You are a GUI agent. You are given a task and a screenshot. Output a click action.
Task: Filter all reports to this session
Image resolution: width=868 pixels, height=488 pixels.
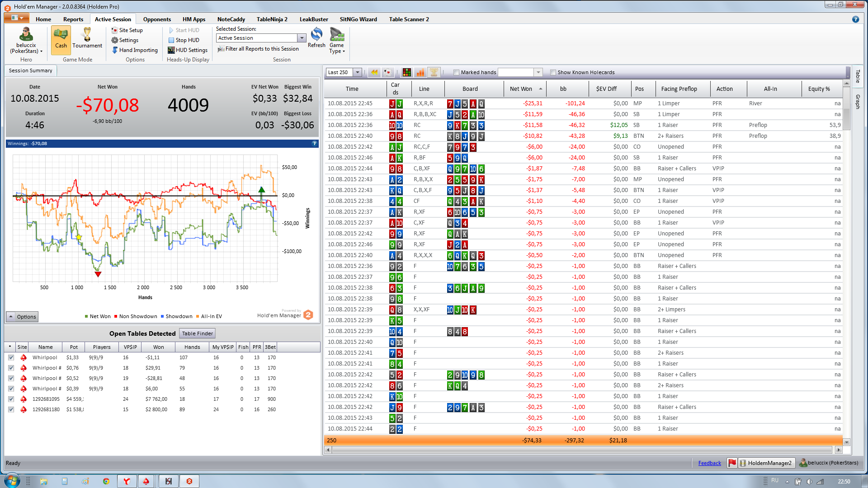258,49
